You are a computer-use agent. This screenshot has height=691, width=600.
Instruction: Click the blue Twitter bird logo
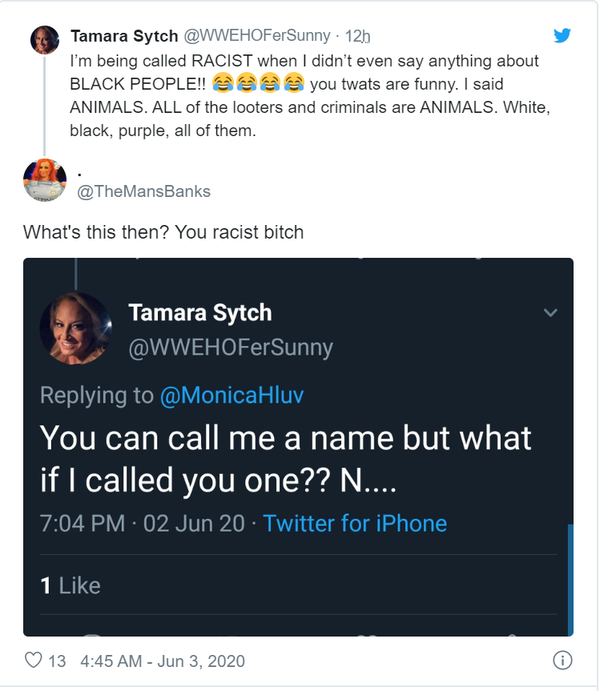(x=562, y=35)
